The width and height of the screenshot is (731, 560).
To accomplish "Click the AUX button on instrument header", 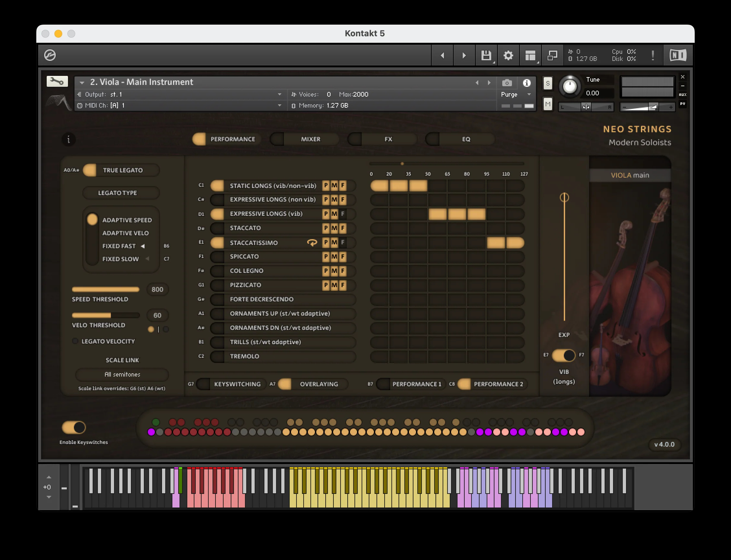I will pyautogui.click(x=682, y=95).
